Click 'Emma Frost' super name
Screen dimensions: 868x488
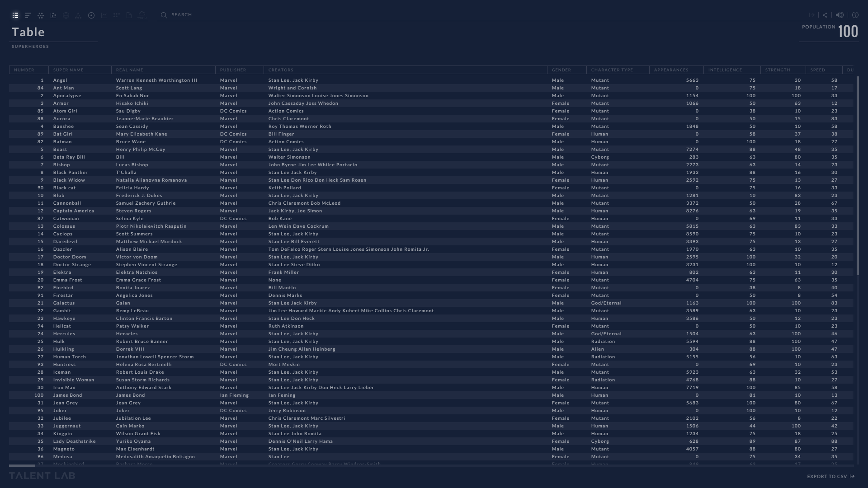point(68,280)
